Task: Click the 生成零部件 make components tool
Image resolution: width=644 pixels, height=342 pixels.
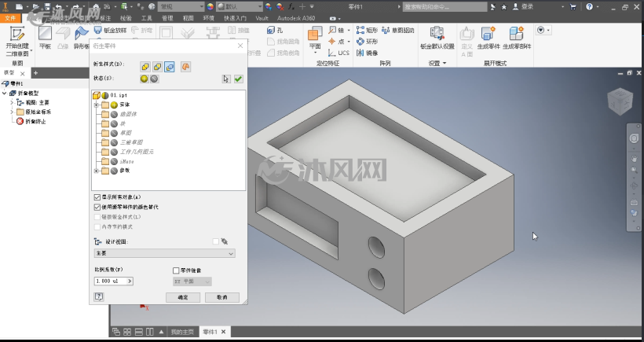Action: pos(517,38)
